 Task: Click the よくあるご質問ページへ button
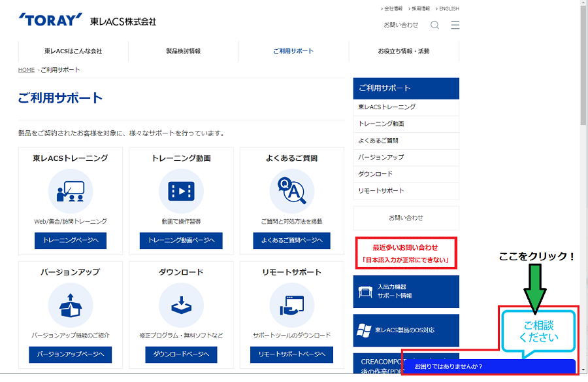click(292, 241)
